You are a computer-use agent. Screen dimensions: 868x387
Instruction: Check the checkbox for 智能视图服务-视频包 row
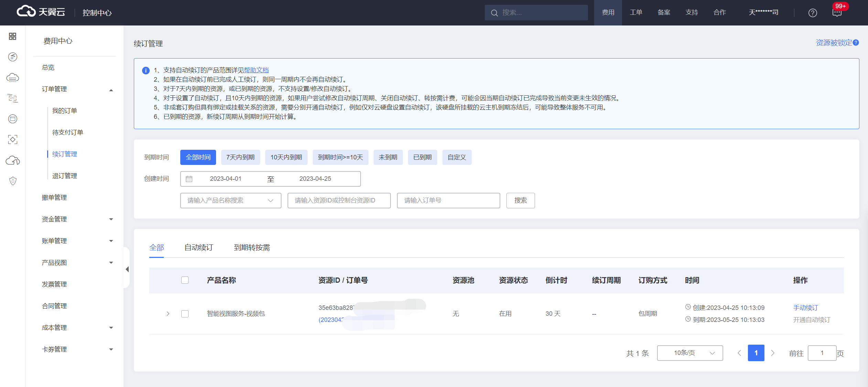(185, 314)
